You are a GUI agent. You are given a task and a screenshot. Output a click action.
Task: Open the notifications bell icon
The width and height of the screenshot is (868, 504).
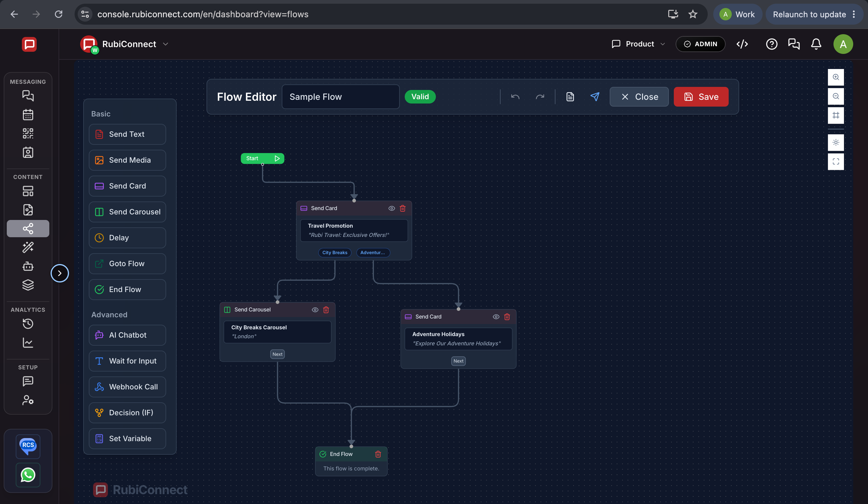click(816, 44)
